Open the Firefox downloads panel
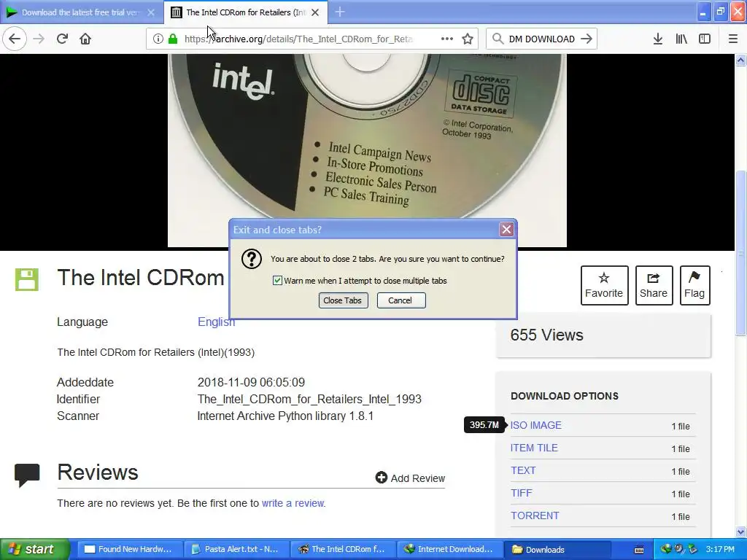 658,39
